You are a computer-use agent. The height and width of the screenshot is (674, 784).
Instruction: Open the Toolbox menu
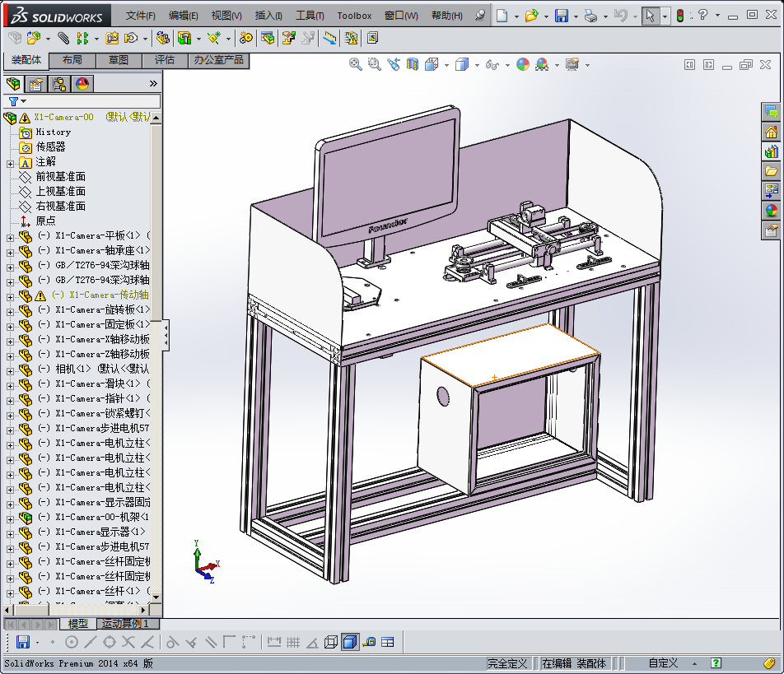(354, 16)
